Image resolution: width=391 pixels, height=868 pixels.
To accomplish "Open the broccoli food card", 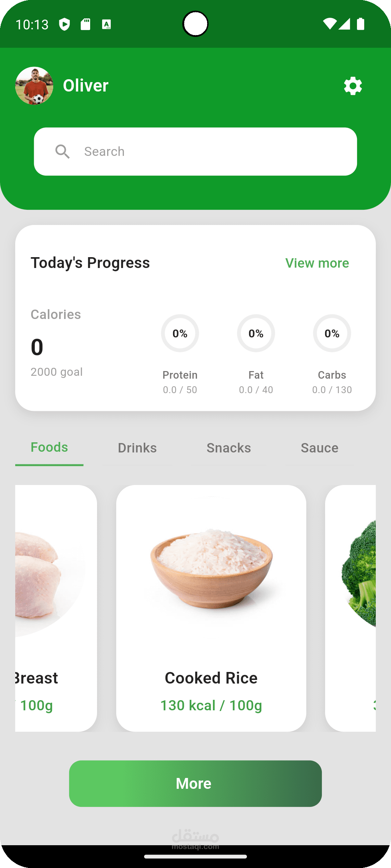I will (350, 608).
